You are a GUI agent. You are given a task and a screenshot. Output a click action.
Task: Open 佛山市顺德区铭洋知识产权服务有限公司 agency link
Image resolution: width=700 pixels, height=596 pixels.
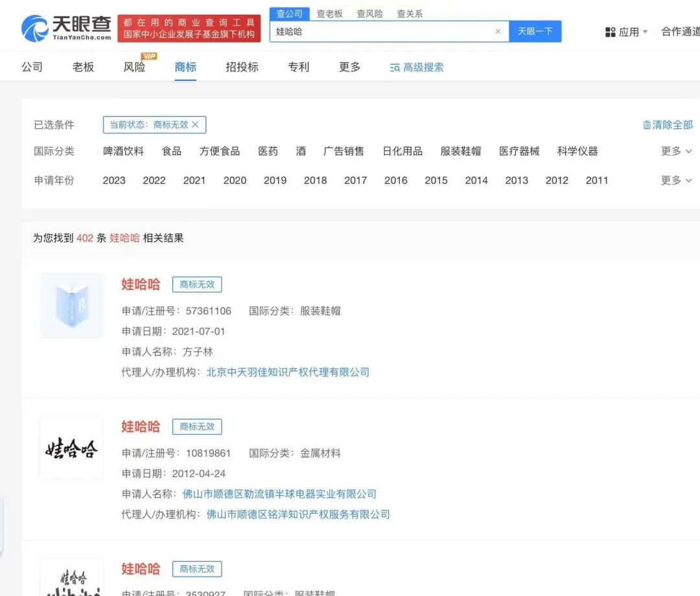[298, 514]
